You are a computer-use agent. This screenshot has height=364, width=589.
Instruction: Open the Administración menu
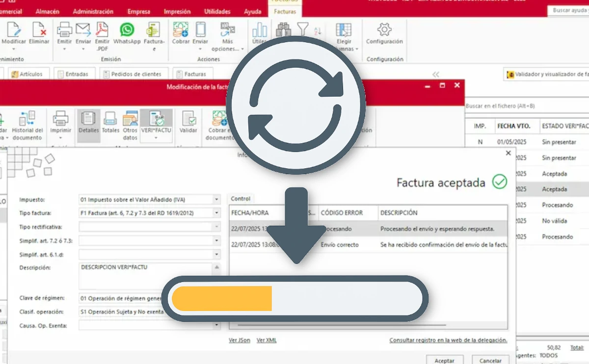(93, 11)
